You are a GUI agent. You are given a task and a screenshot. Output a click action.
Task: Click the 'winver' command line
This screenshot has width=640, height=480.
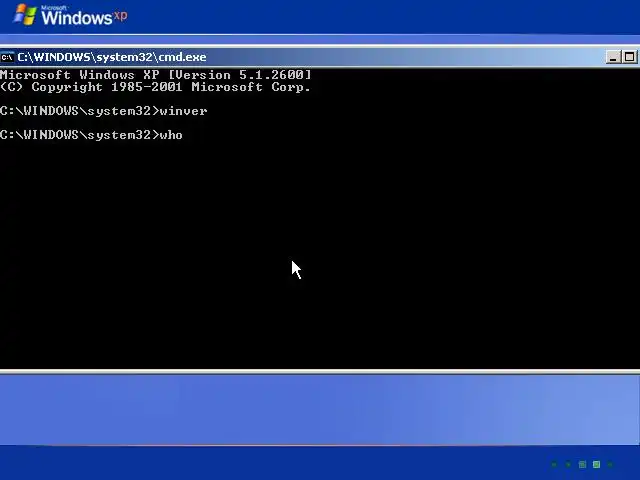point(104,111)
